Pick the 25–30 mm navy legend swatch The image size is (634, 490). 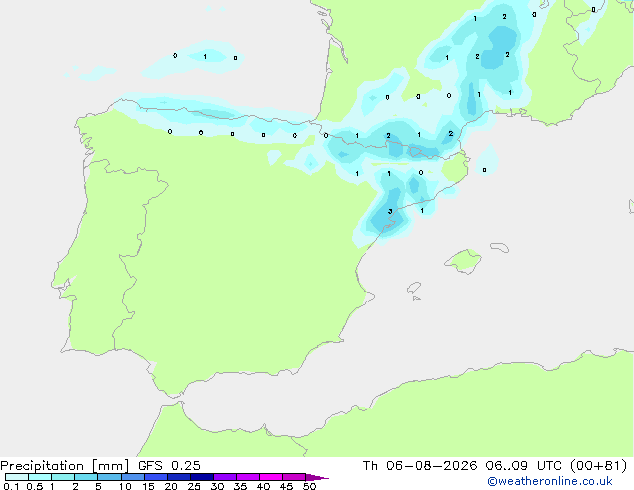tap(202, 477)
